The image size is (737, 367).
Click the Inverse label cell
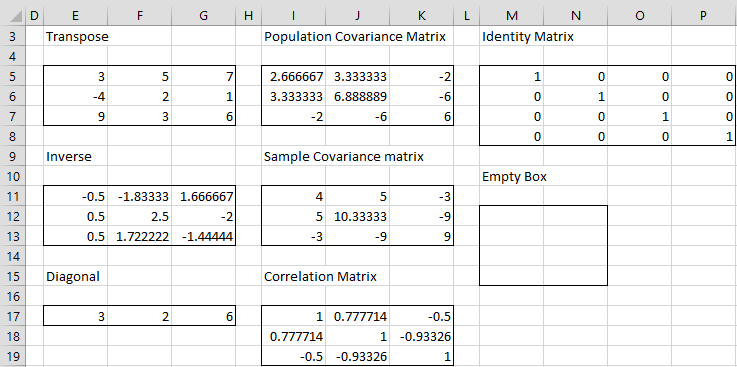point(69,156)
